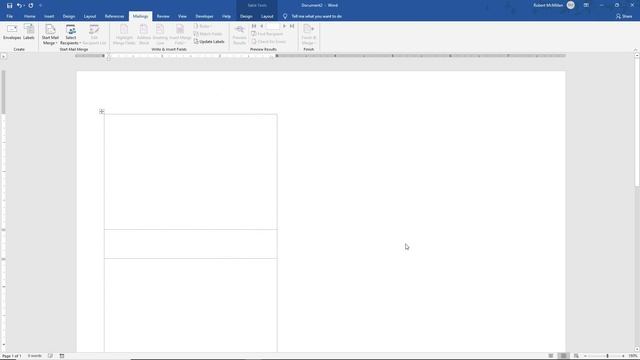
Task: Click the Update Labels command
Action: [x=209, y=42]
